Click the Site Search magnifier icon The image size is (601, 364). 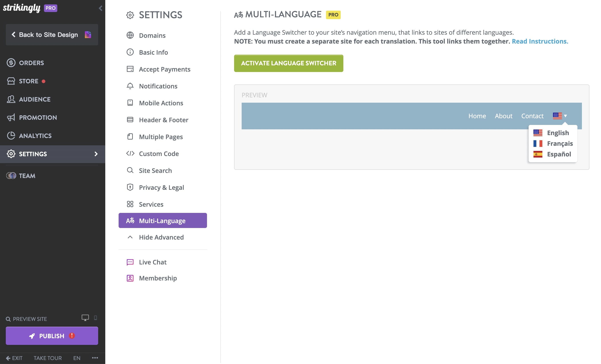tap(130, 170)
